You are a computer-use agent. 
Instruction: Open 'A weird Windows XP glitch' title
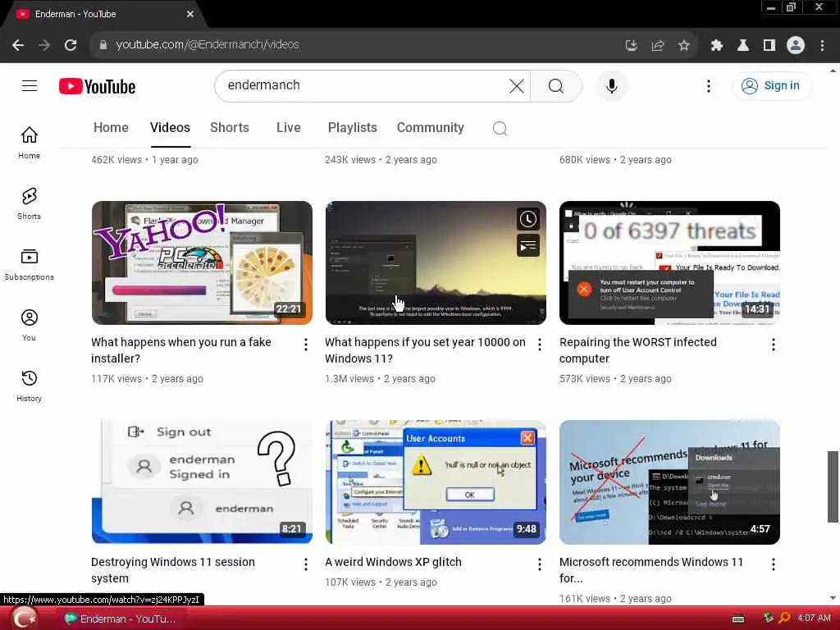[x=393, y=562]
